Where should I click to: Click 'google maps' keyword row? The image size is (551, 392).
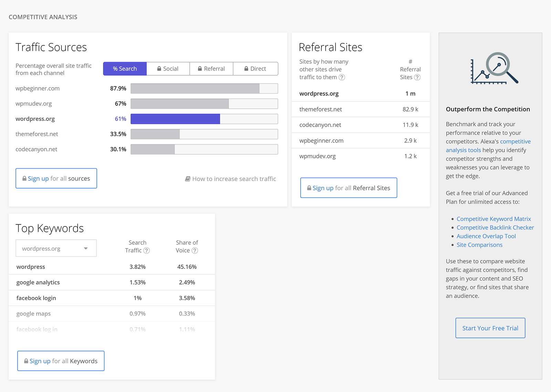[x=112, y=314]
